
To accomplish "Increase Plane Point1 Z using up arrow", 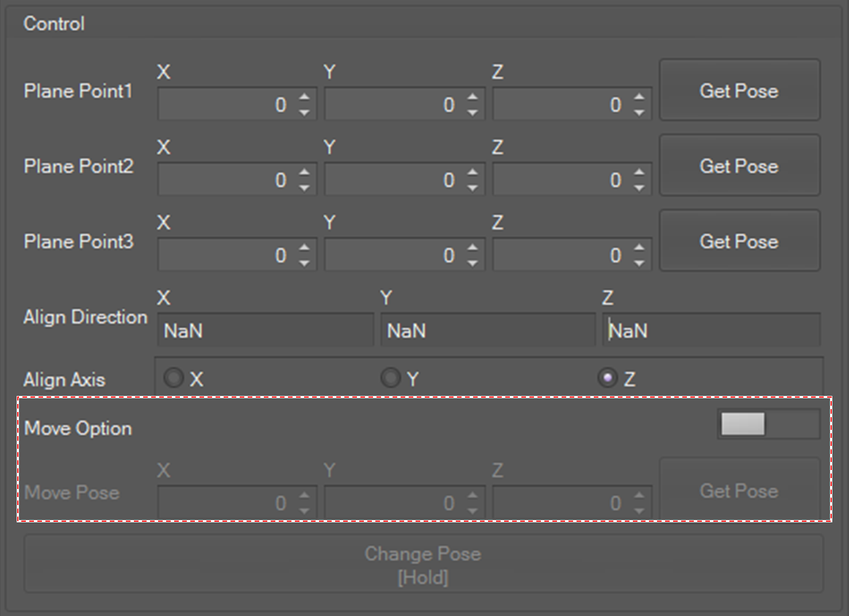I will click(x=639, y=97).
